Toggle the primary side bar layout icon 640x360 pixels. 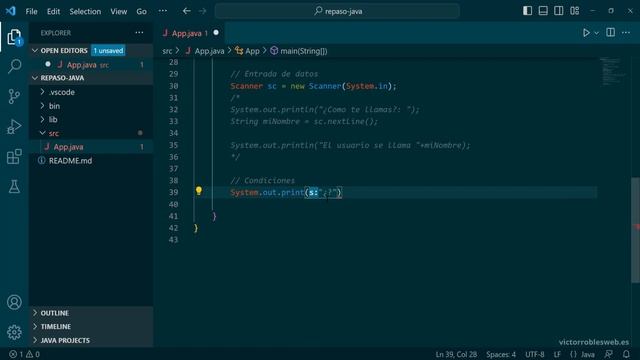click(x=527, y=11)
